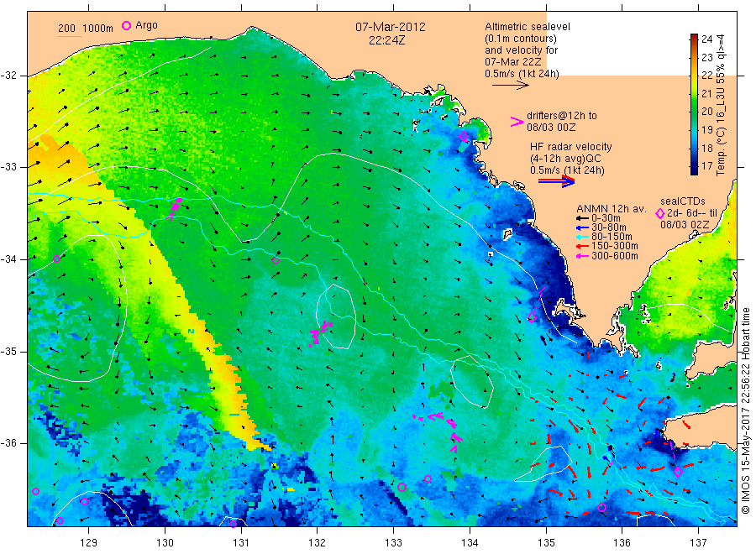Viewport: 756px width, 554px height.
Task: Click the longitude axis label '133'
Action: pyautogui.click(x=393, y=543)
